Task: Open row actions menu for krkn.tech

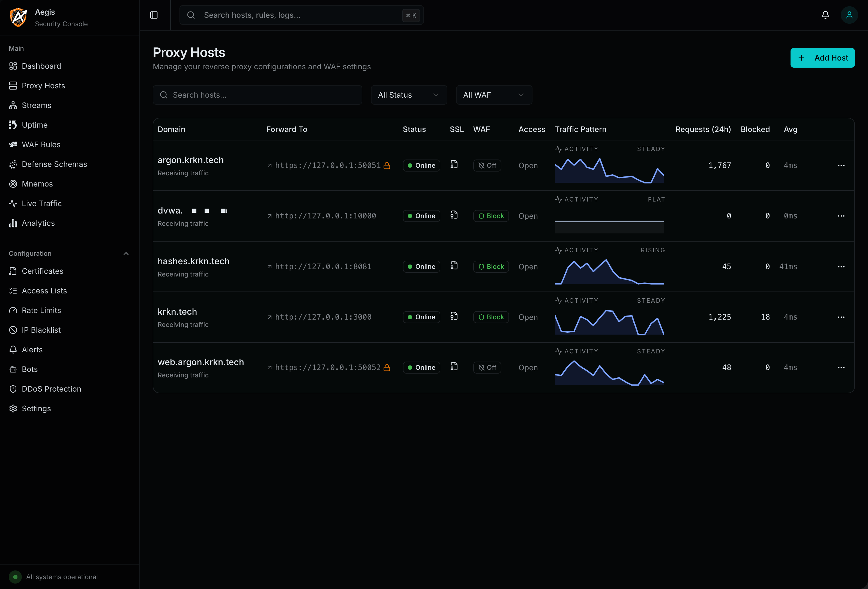Action: 841,317
